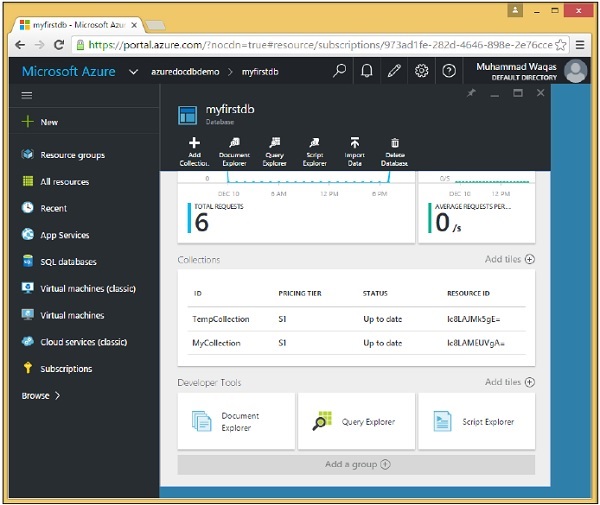Screen dimensions: 600x505
Task: Open the help question mark icon
Action: pos(449,71)
